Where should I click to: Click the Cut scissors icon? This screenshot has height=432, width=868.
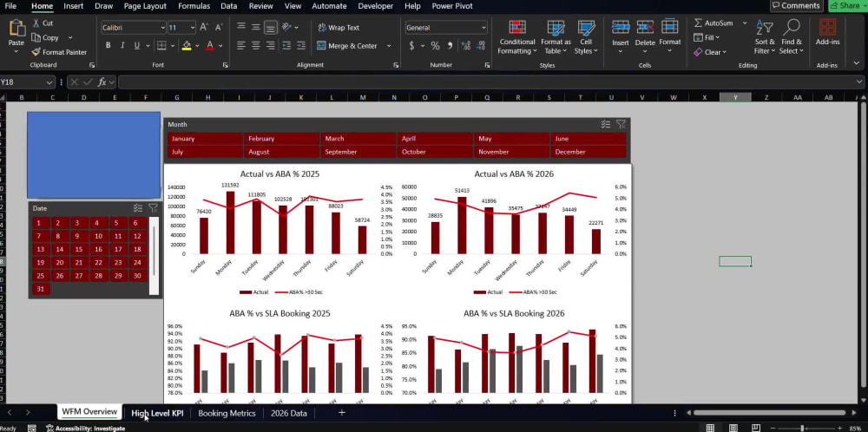36,23
